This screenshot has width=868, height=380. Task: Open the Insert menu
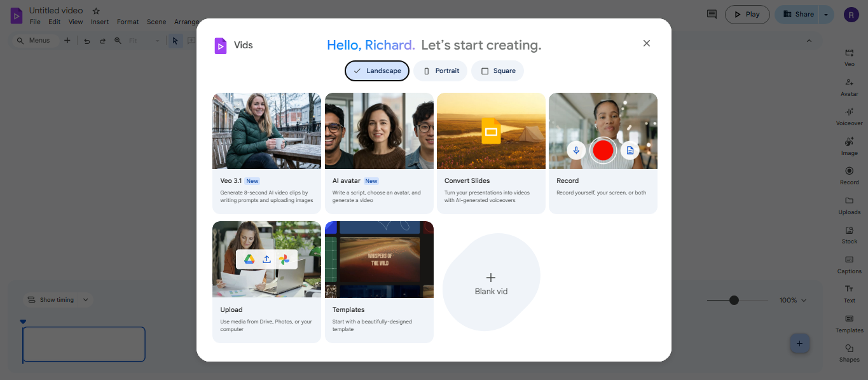tap(100, 22)
